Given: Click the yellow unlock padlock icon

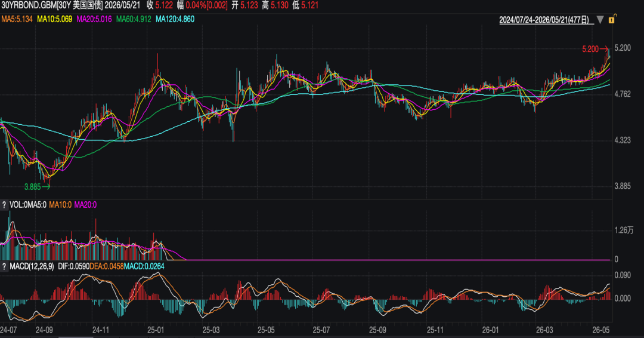Looking at the screenshot, I should point(612,19).
